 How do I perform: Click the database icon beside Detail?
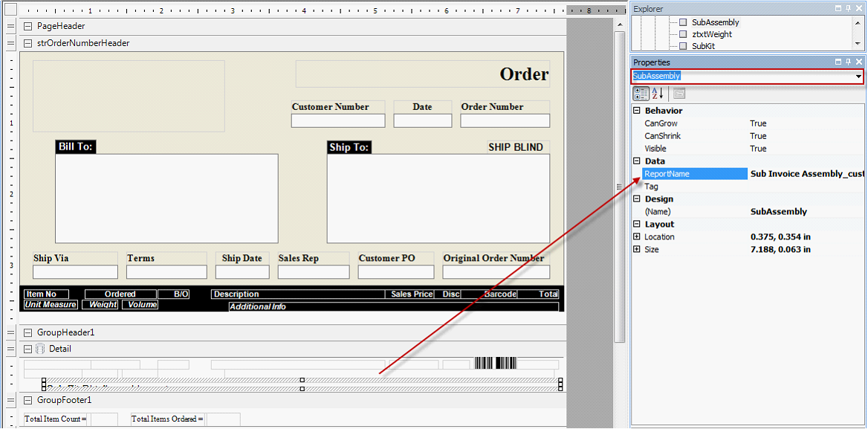click(x=40, y=349)
